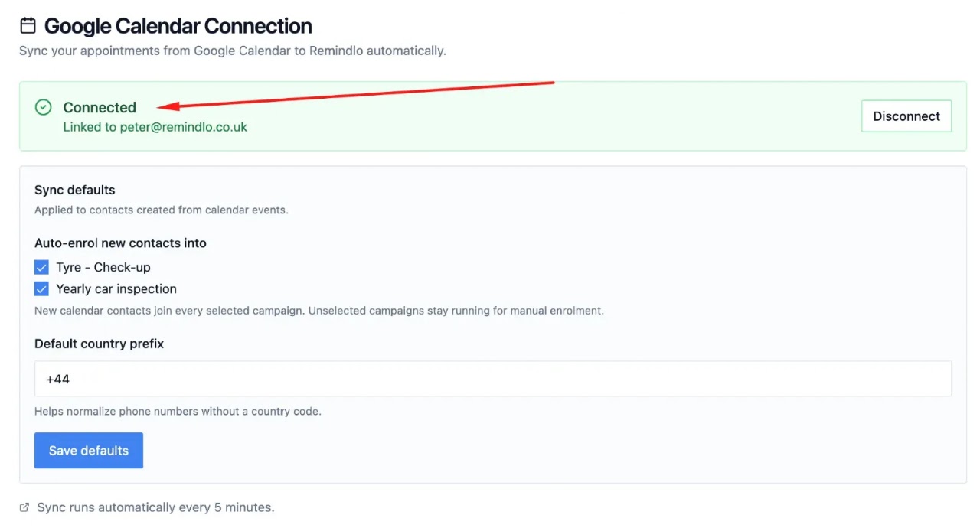
Task: Click the Default country prefix label
Action: tap(100, 344)
